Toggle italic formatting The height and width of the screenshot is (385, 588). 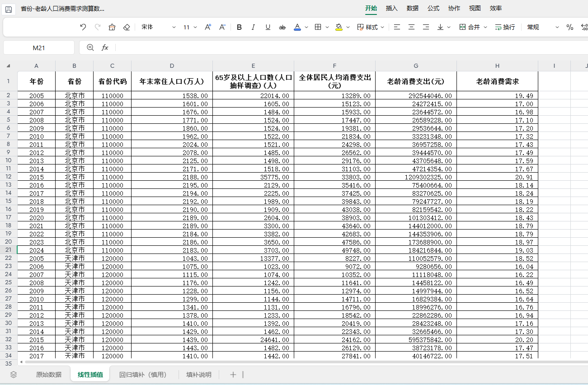253,27
